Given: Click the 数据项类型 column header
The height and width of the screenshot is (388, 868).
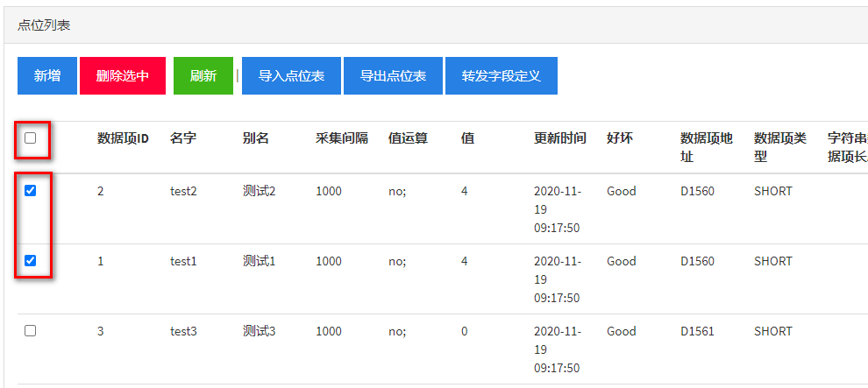Looking at the screenshot, I should tap(780, 147).
